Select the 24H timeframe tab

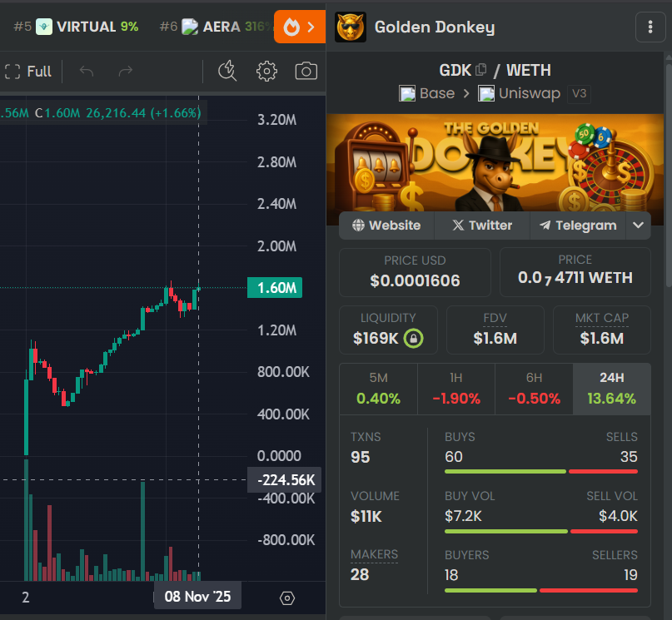(612, 389)
